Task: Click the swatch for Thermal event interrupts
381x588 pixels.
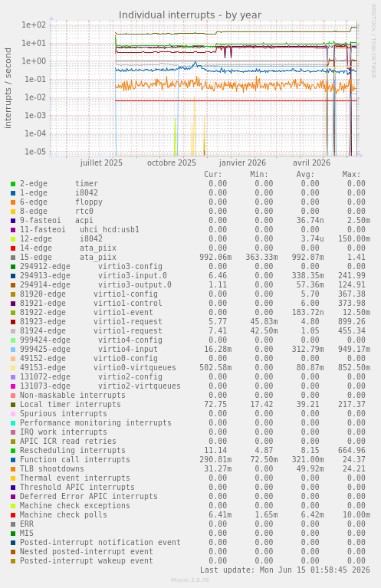Action: pos(13,478)
